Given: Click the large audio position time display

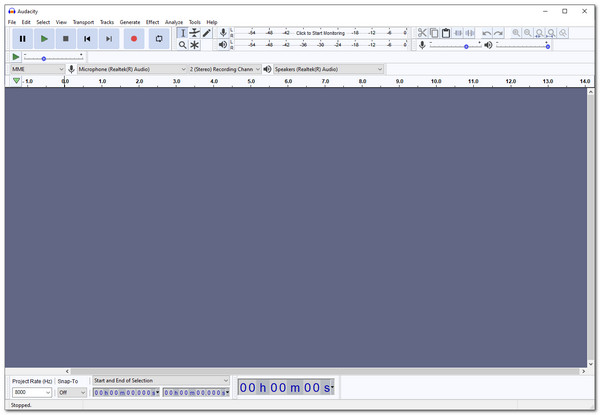Looking at the screenshot, I should pos(286,387).
